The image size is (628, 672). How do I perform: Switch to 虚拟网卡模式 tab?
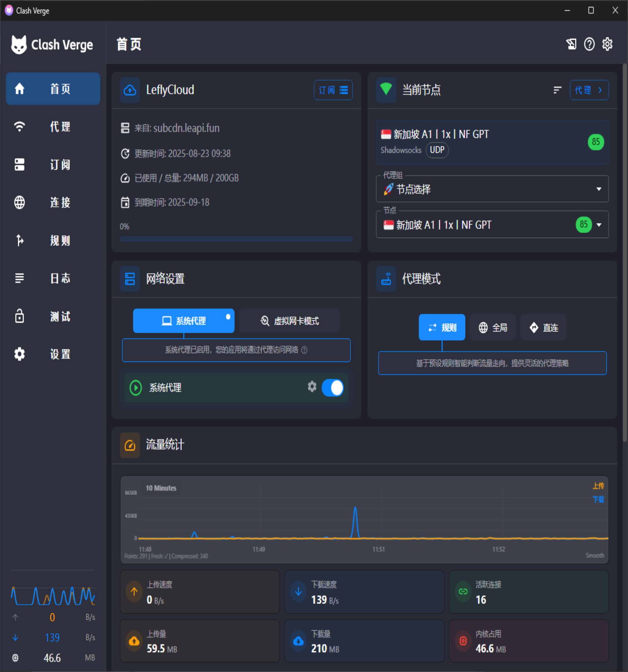(x=289, y=321)
